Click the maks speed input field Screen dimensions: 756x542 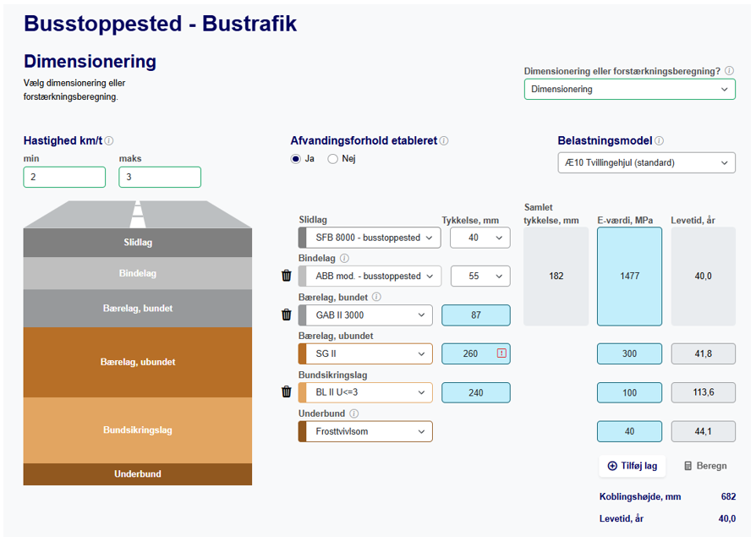click(x=160, y=178)
